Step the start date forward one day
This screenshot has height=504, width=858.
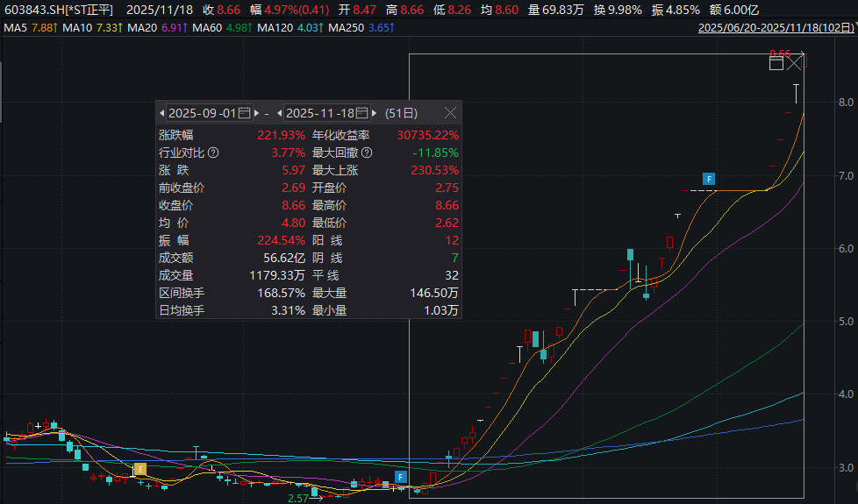click(x=256, y=113)
